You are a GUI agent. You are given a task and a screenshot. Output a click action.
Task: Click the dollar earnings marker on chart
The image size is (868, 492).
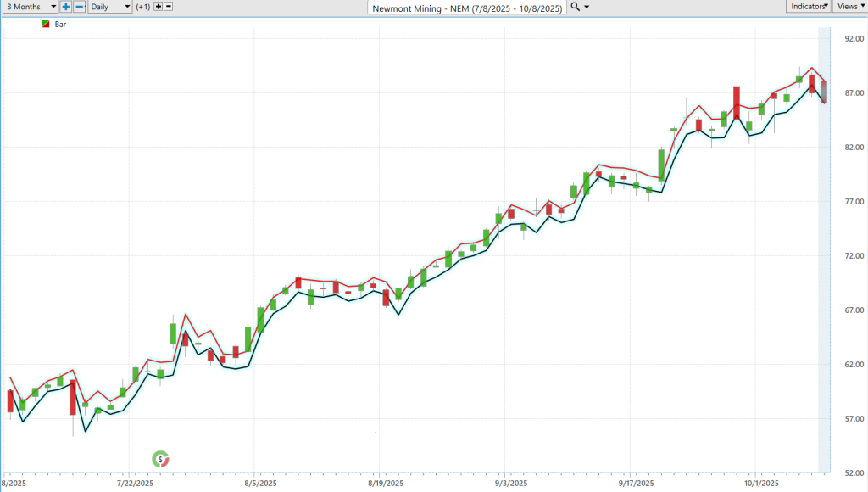[159, 459]
